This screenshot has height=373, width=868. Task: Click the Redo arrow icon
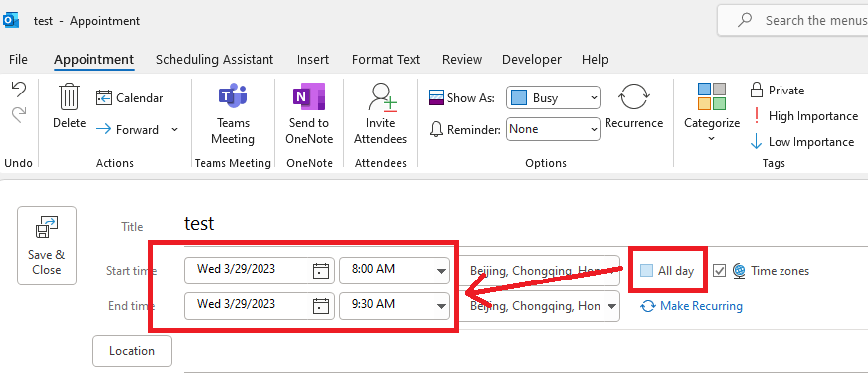[x=19, y=115]
